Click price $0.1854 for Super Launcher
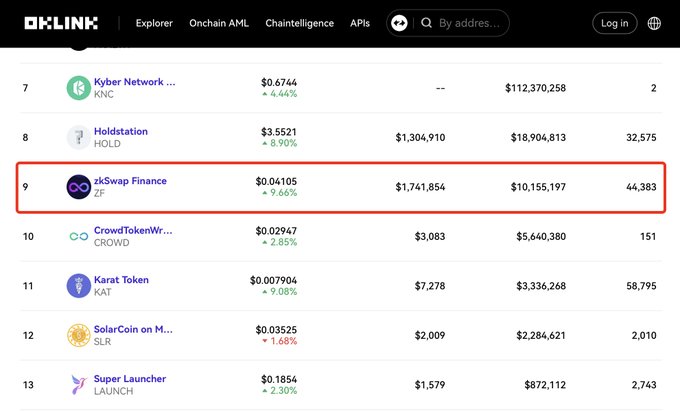The image size is (680, 411). [x=279, y=379]
